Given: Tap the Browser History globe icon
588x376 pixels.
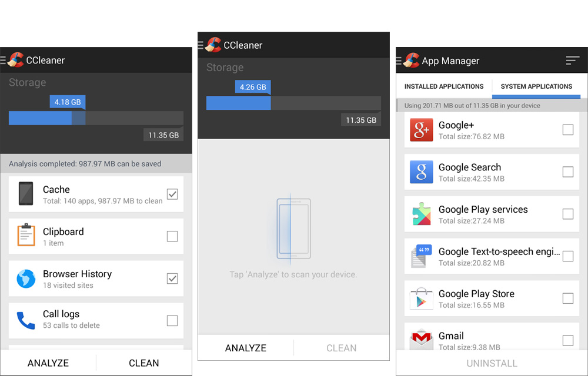Looking at the screenshot, I should coord(26,278).
